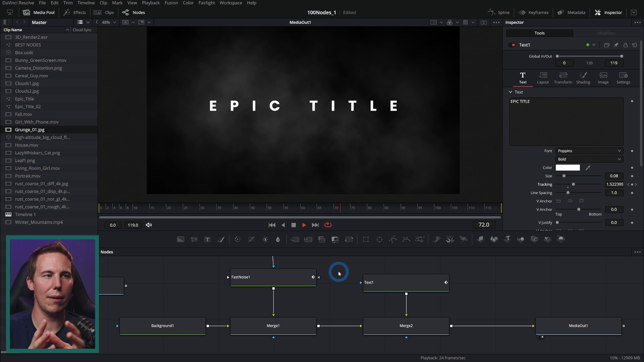This screenshot has width=644, height=362.
Task: Open the Font dropdown showing Poppins
Action: [589, 151]
